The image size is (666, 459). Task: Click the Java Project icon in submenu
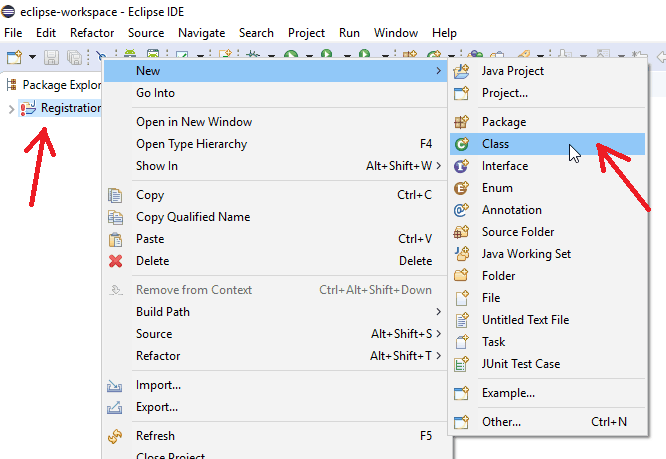coord(461,71)
